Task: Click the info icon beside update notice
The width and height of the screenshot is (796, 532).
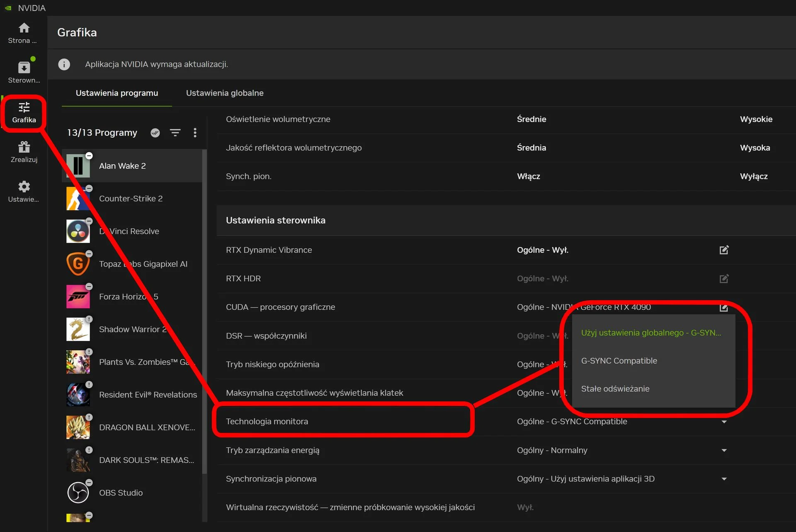Action: tap(64, 64)
